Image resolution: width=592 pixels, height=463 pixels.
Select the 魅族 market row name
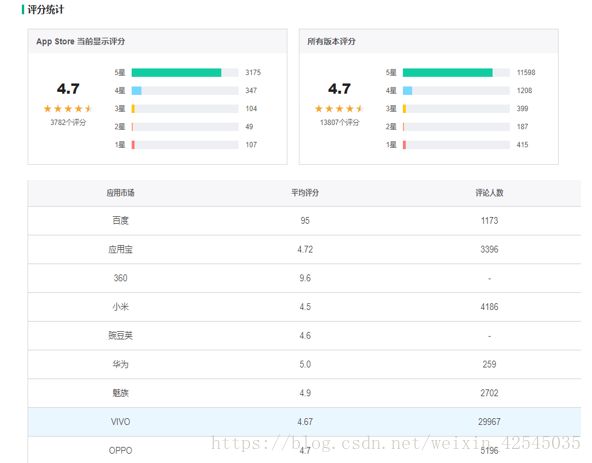pyautogui.click(x=120, y=393)
